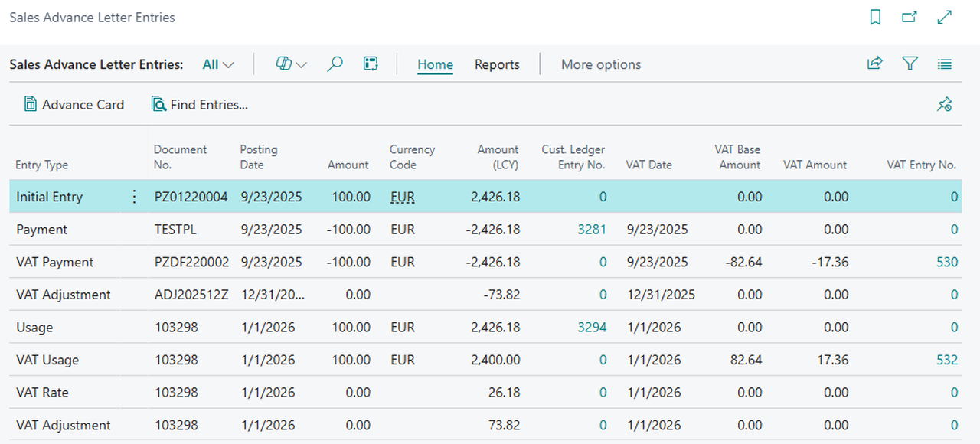Open customer ledger entry 3281 link

coord(592,230)
